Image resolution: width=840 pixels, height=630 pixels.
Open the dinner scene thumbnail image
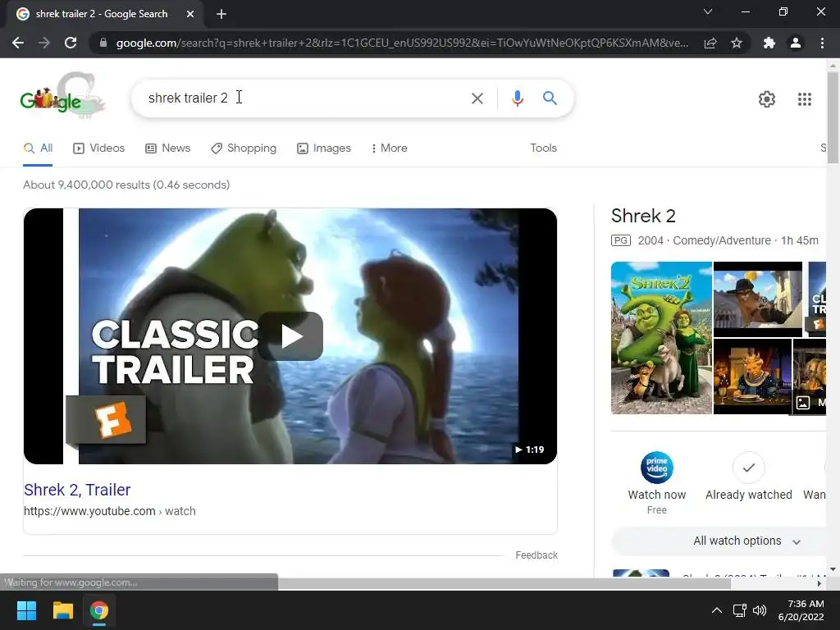(x=752, y=377)
